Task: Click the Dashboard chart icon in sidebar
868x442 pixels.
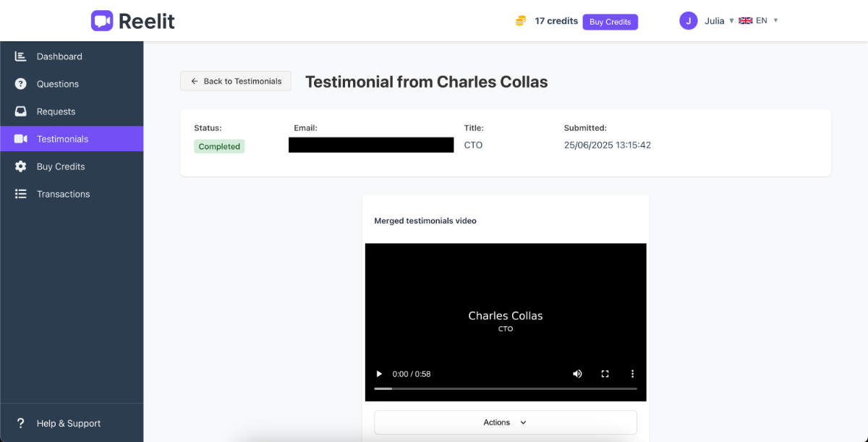Action: click(21, 56)
